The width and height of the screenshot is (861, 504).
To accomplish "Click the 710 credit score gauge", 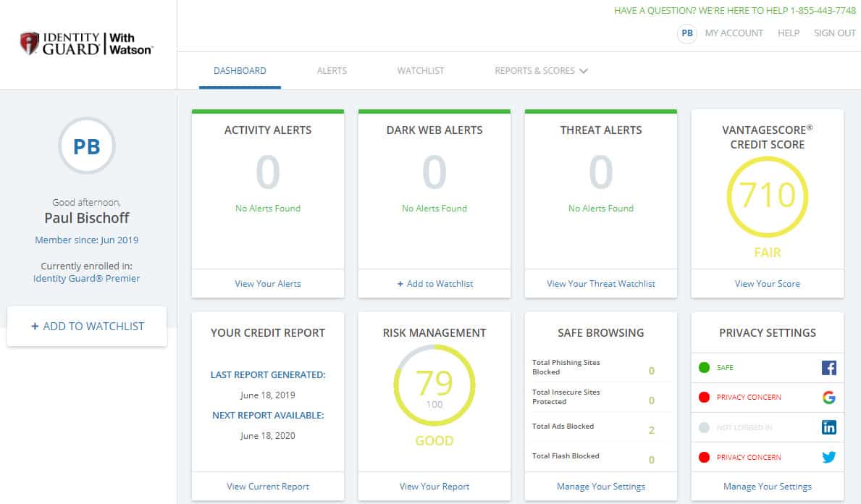I will coord(767,197).
